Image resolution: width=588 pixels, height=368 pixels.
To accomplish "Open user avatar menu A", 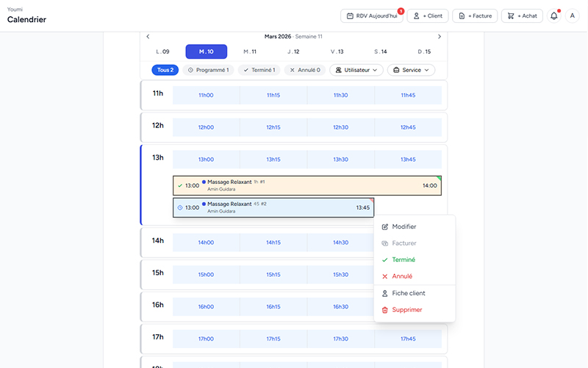I will pos(573,15).
